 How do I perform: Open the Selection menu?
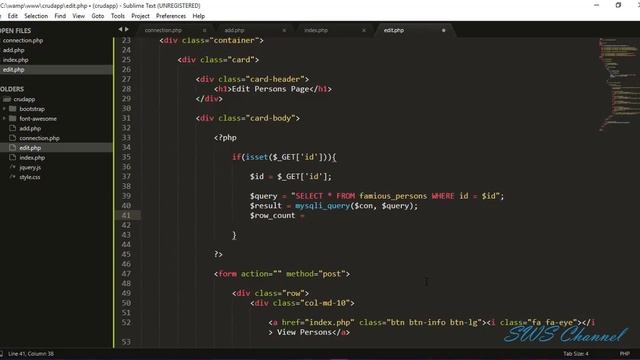coord(36,16)
